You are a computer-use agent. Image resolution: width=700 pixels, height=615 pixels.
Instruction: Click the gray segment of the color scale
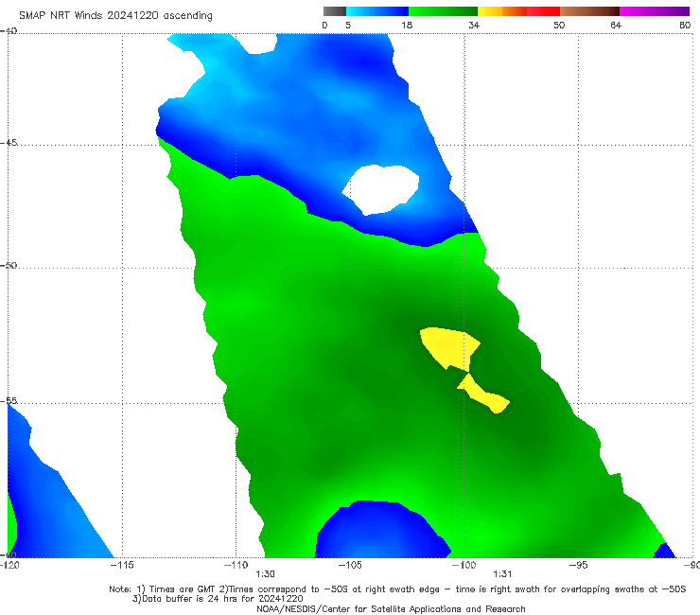pyautogui.click(x=335, y=11)
